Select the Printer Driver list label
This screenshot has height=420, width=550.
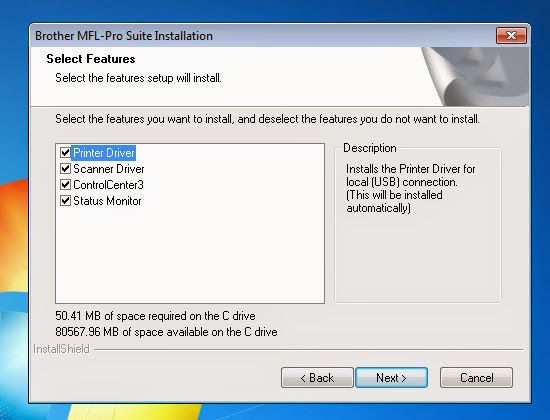tap(103, 153)
